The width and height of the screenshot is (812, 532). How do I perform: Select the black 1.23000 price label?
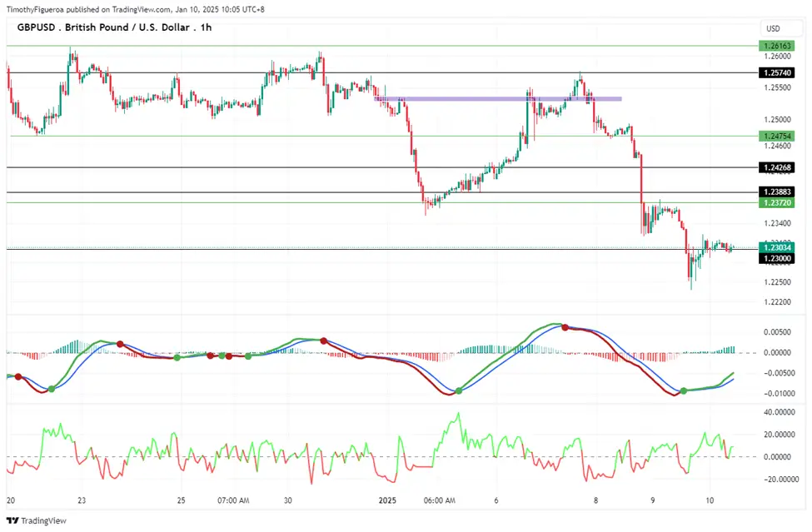(x=776, y=258)
